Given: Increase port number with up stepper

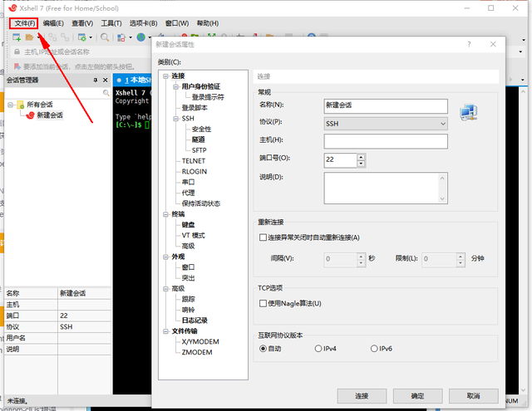Looking at the screenshot, I should click(x=361, y=157).
